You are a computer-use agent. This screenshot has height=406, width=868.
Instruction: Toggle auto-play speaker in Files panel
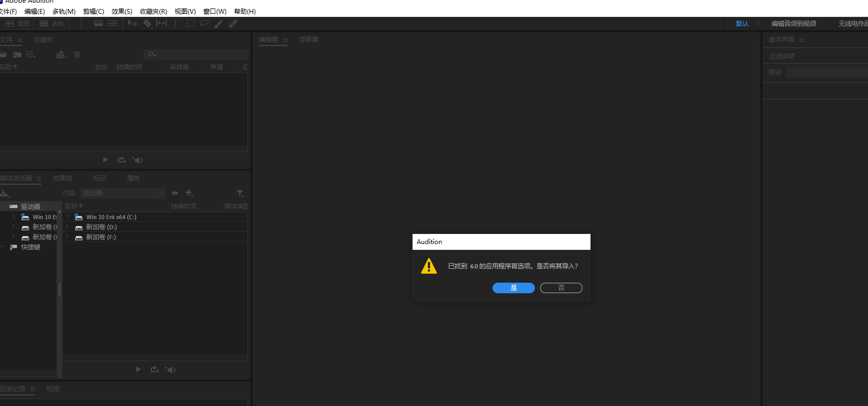(x=138, y=160)
